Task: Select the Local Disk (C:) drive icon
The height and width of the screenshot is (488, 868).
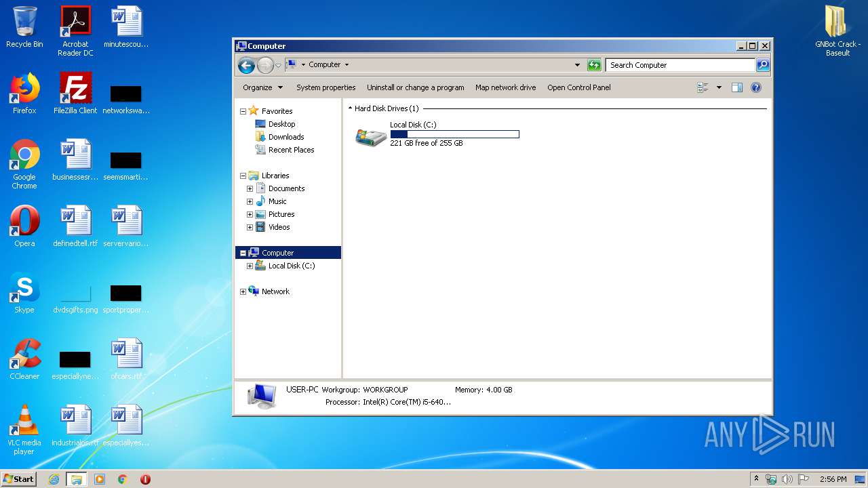Action: click(x=371, y=136)
